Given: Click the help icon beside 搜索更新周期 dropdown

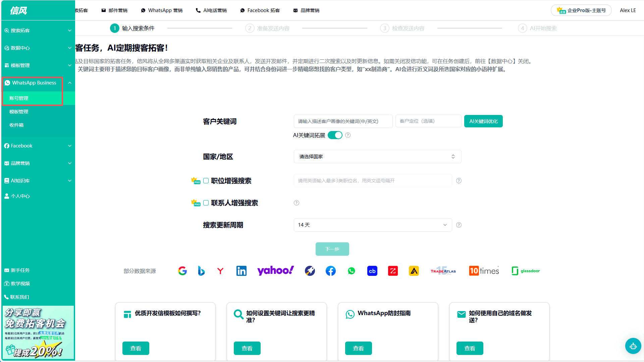Looking at the screenshot, I should pyautogui.click(x=459, y=225).
